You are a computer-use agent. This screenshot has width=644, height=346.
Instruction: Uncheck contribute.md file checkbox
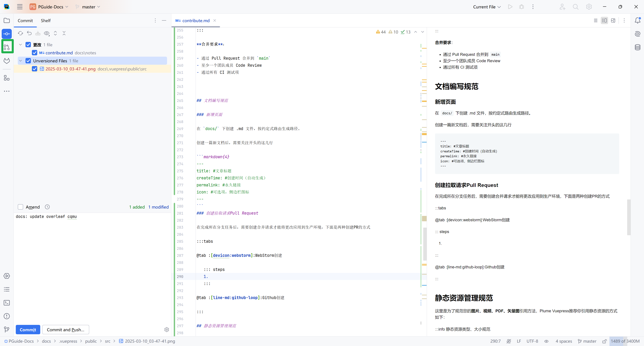(35, 53)
